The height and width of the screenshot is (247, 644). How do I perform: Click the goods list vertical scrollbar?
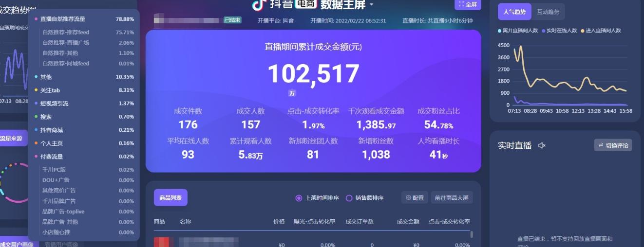pos(471,234)
